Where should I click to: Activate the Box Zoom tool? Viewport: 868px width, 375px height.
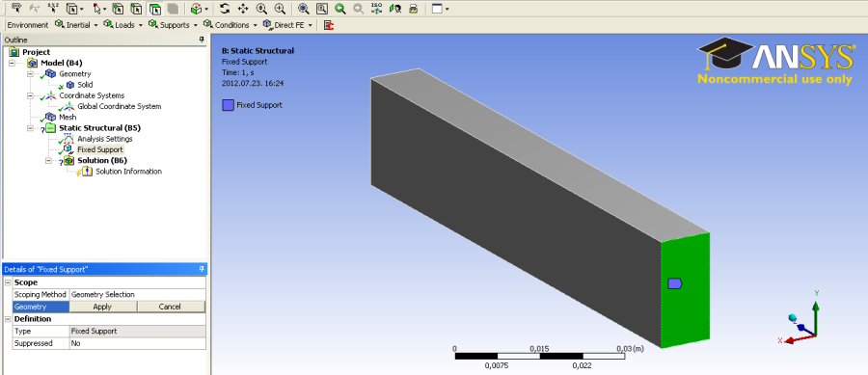pyautogui.click(x=281, y=9)
